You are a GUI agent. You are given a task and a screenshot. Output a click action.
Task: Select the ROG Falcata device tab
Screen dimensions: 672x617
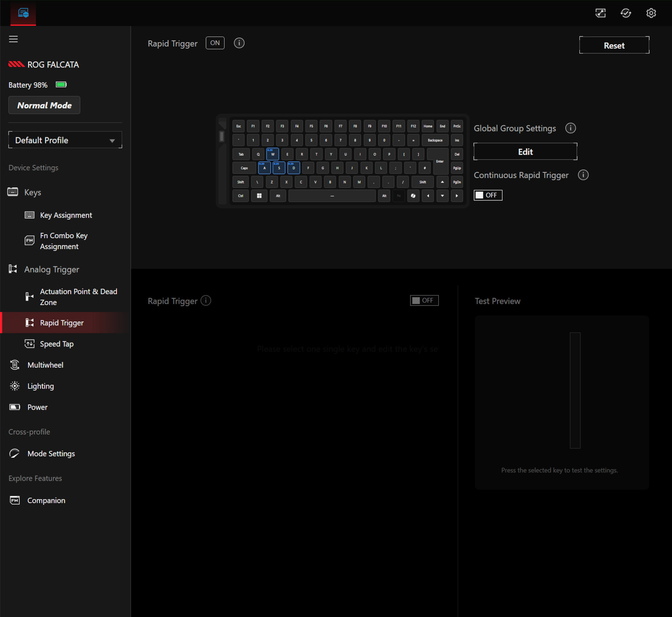pyautogui.click(x=23, y=13)
